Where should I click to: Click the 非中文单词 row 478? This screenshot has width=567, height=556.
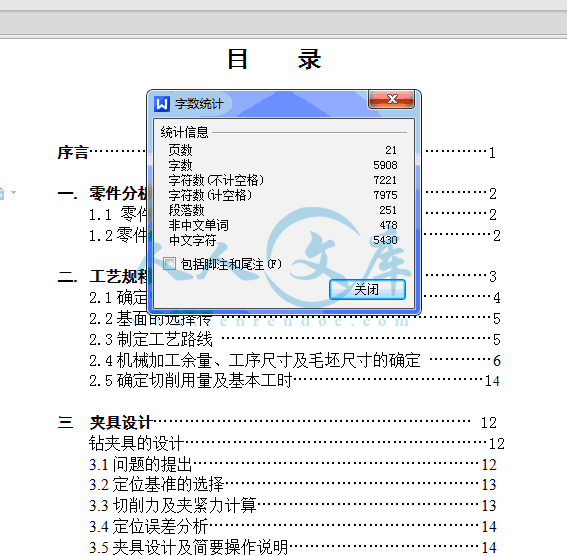click(x=283, y=225)
